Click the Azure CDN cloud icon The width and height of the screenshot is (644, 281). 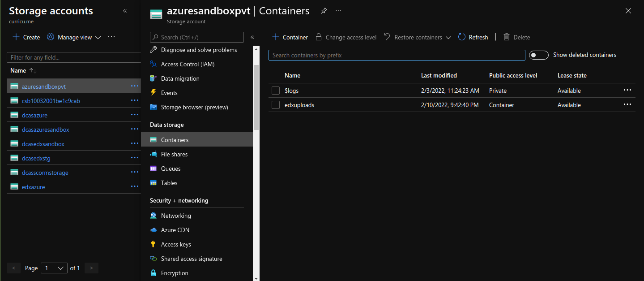pyautogui.click(x=154, y=230)
